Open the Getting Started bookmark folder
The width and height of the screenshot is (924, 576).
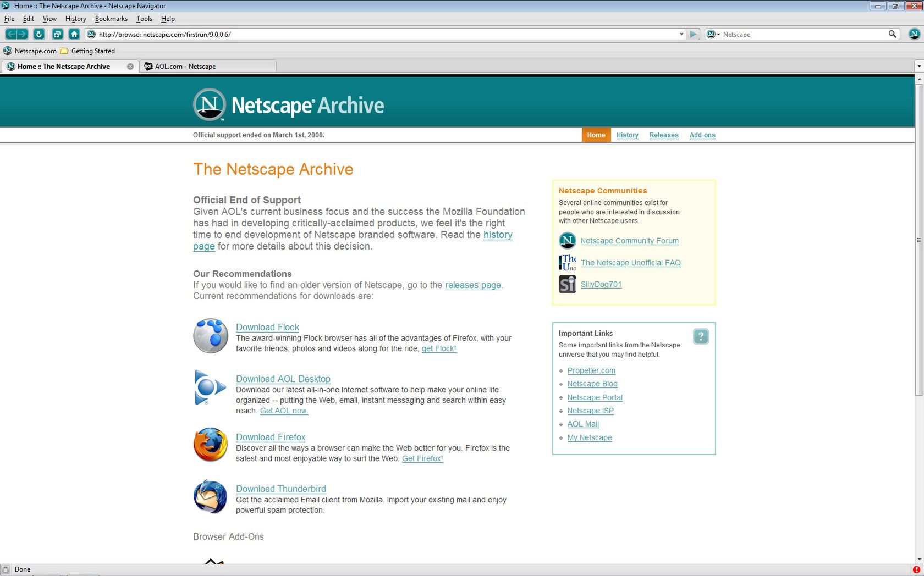(x=87, y=51)
